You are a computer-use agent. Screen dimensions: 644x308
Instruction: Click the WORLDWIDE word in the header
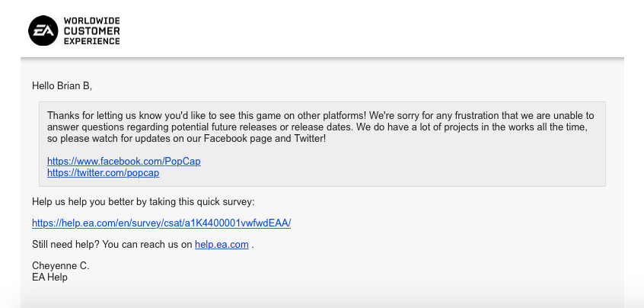pos(91,19)
